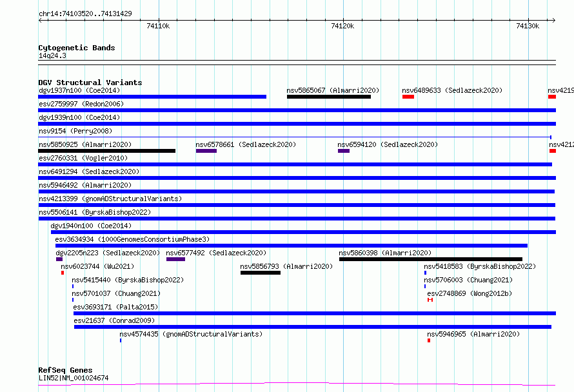The image size is (574, 392).
Task: Open esv2760331 (Vogler2010) label
Action: coord(83,158)
